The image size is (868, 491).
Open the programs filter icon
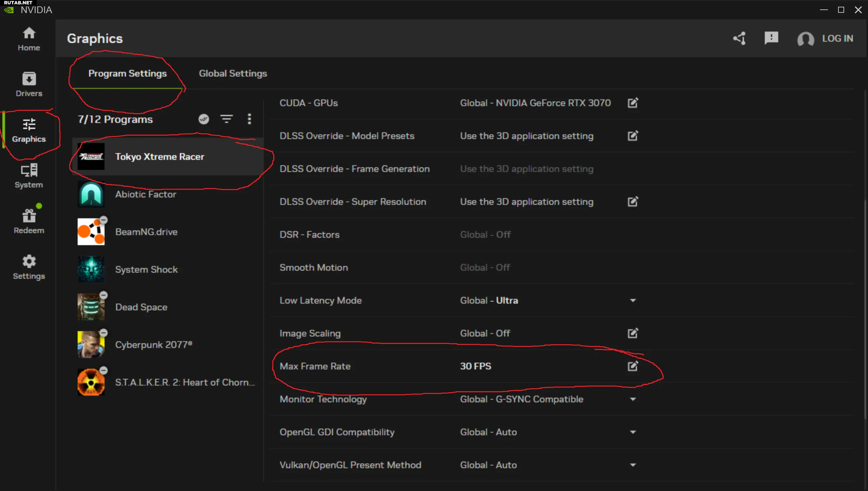pos(227,119)
